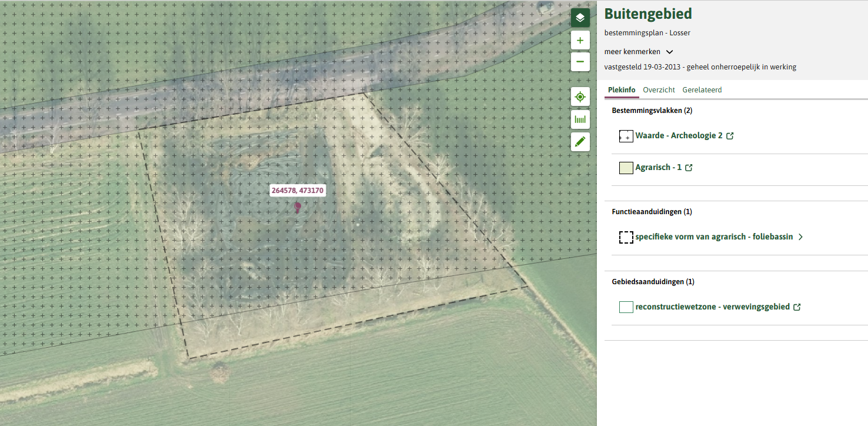The width and height of the screenshot is (868, 426).
Task: Click the Bestemmingsvlakken (2) heading
Action: pos(652,111)
